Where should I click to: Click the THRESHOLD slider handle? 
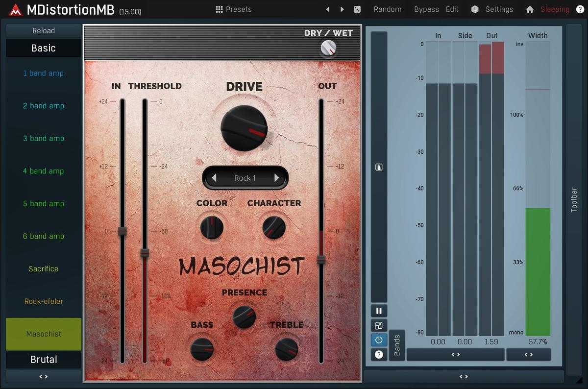point(145,253)
